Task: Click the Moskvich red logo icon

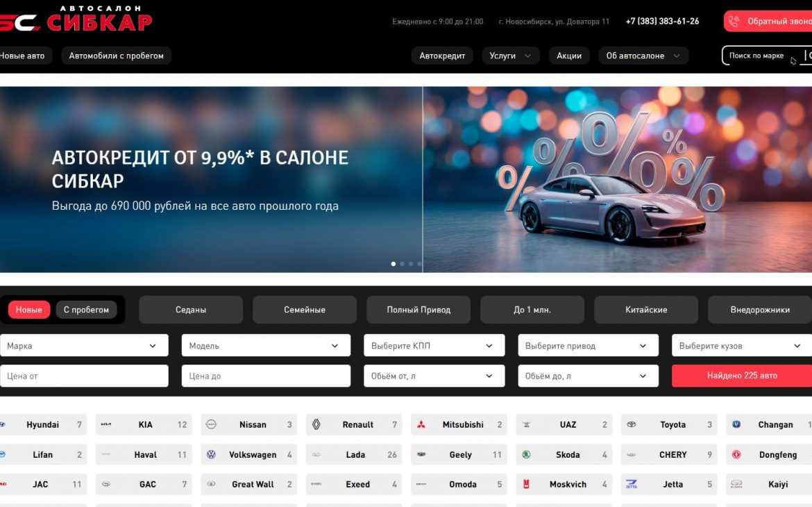Action: coord(526,484)
